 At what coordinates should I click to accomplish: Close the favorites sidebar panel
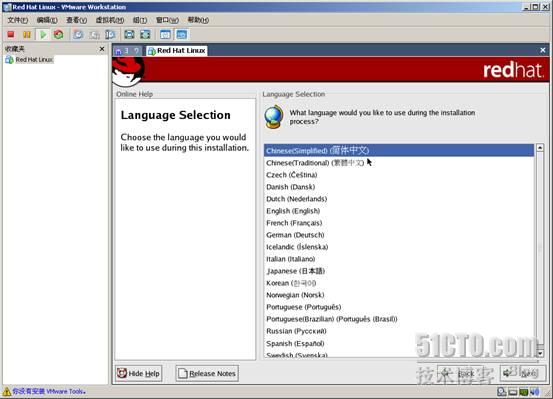click(102, 49)
